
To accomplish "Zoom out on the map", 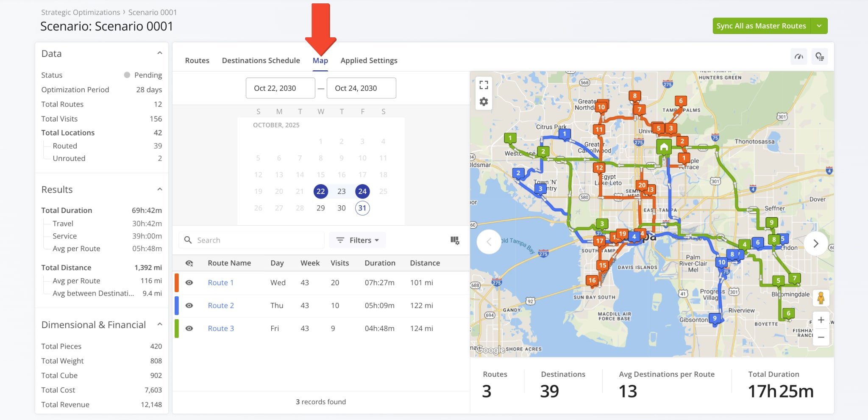I will (821, 337).
